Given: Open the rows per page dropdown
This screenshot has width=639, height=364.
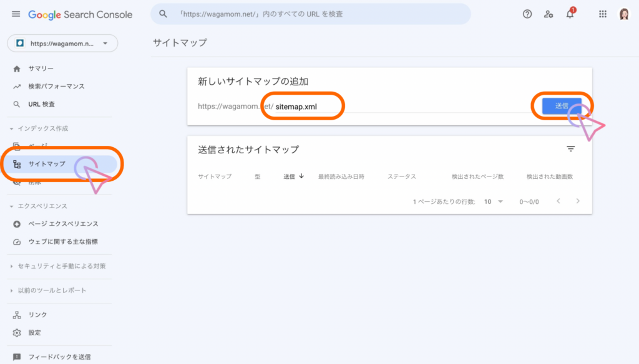Looking at the screenshot, I should (494, 201).
